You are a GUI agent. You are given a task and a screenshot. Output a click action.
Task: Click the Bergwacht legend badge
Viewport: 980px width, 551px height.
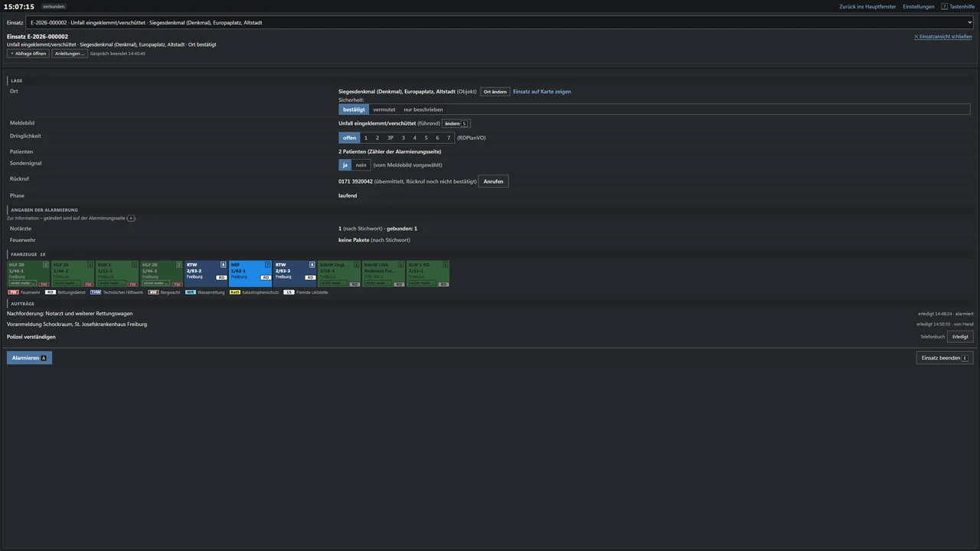tap(153, 292)
